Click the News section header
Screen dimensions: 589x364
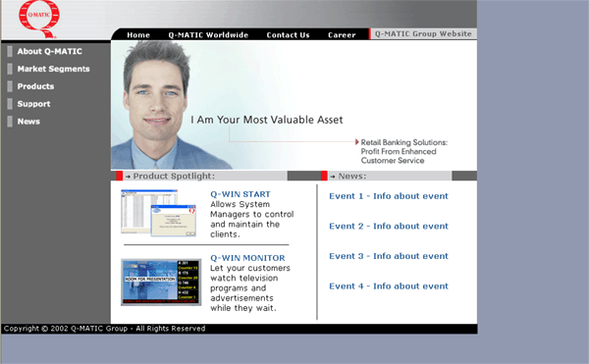pos(352,176)
